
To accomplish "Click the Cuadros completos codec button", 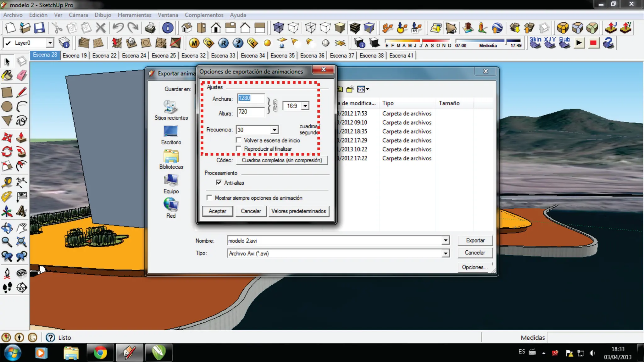I will point(282,160).
